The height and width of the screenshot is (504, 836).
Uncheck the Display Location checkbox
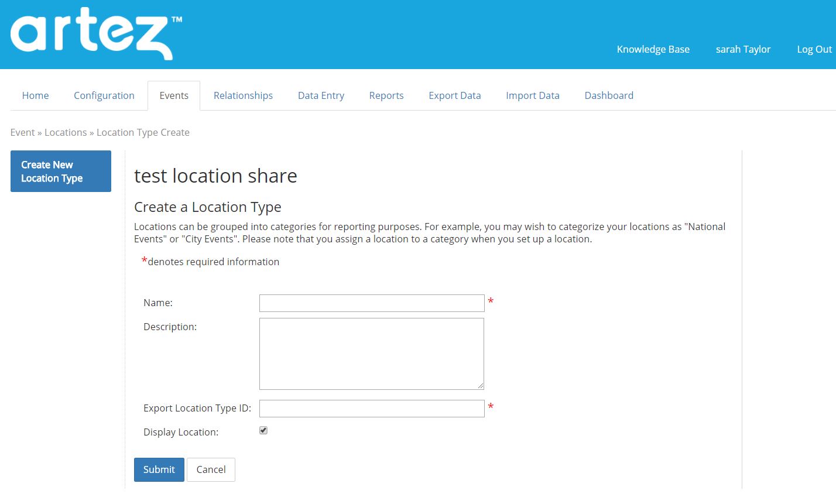(x=263, y=431)
